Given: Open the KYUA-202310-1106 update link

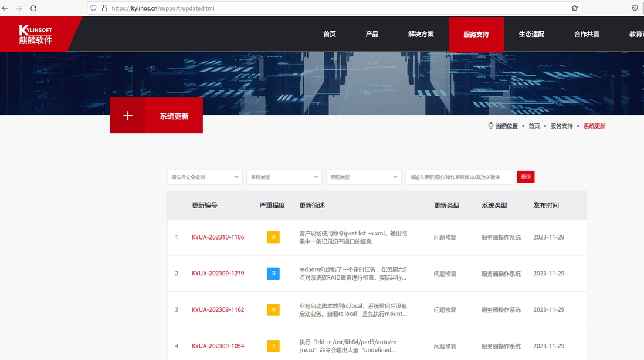Looking at the screenshot, I should (x=218, y=237).
